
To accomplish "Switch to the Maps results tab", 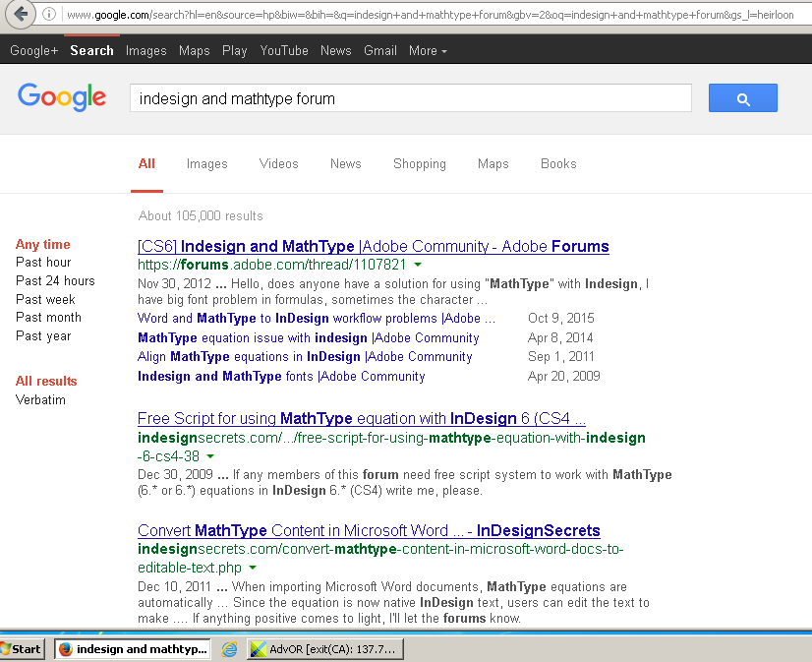I will pos(493,163).
